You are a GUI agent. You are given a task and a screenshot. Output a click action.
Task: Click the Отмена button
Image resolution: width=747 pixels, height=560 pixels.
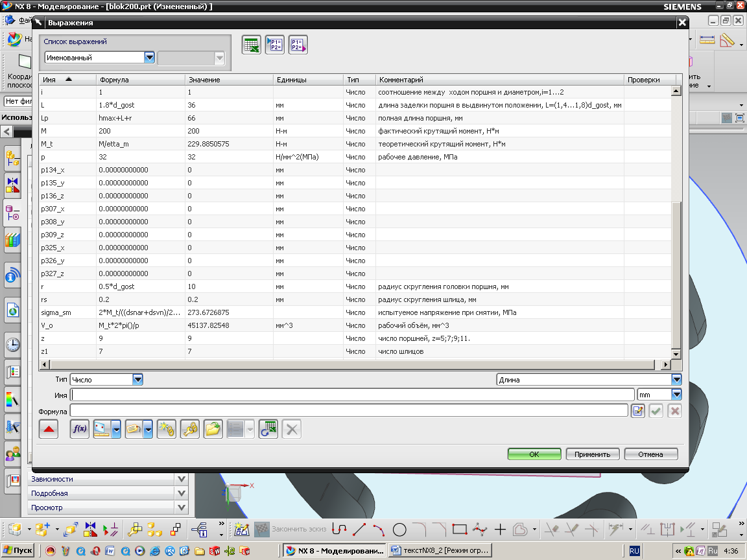(x=650, y=454)
